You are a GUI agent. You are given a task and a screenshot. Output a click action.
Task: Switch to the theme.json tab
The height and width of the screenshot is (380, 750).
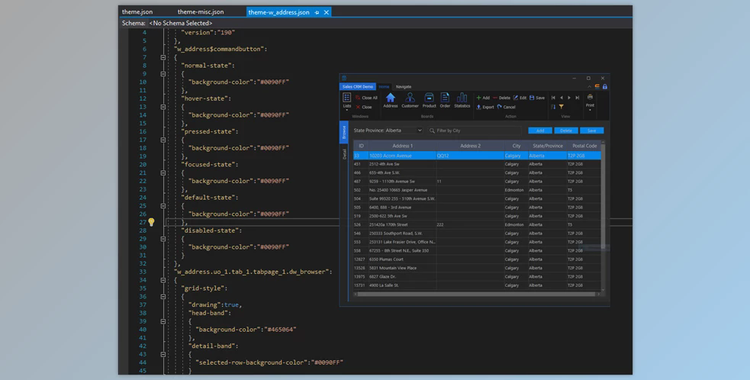tap(137, 12)
